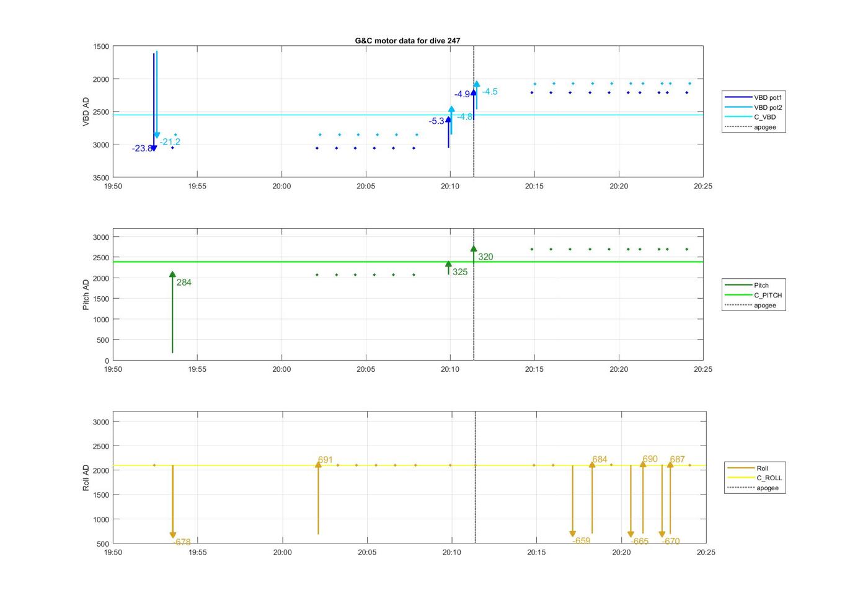Image resolution: width=868 pixels, height=611 pixels.
Task: Click the 320 pitch data label
Action: point(485,257)
